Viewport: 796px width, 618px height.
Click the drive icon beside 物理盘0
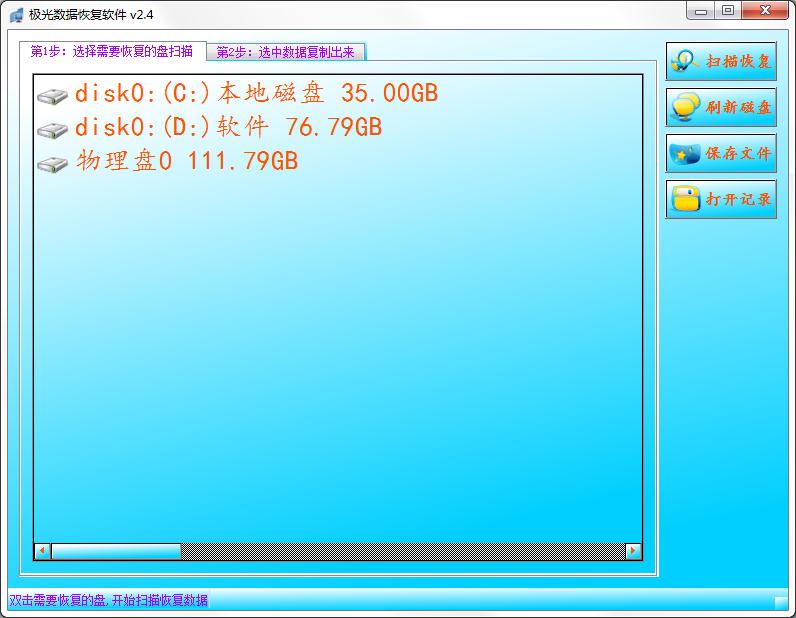pyautogui.click(x=52, y=164)
